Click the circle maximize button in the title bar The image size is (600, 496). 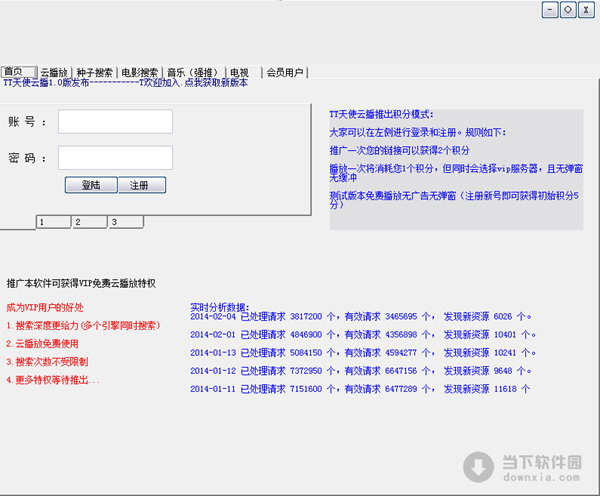567,10
